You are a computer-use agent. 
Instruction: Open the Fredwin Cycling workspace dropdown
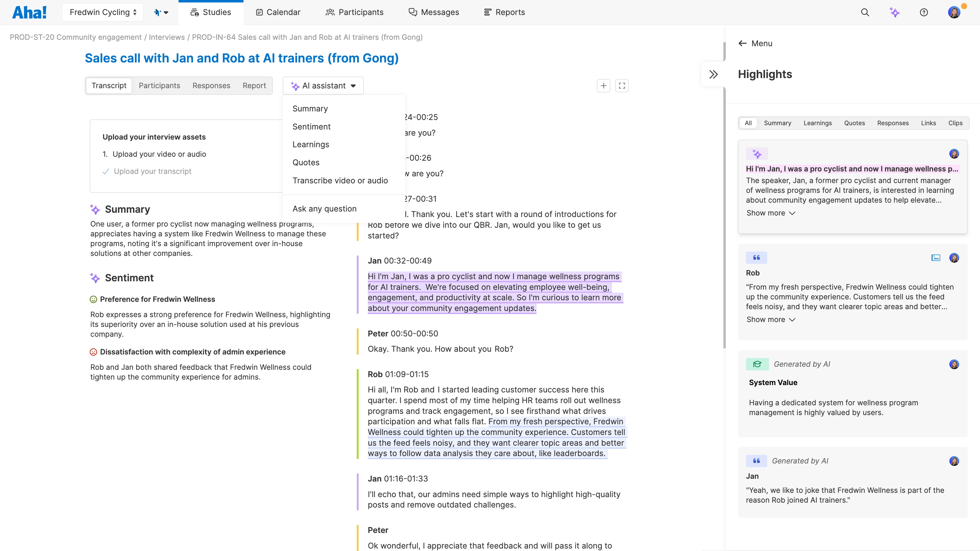tap(103, 12)
